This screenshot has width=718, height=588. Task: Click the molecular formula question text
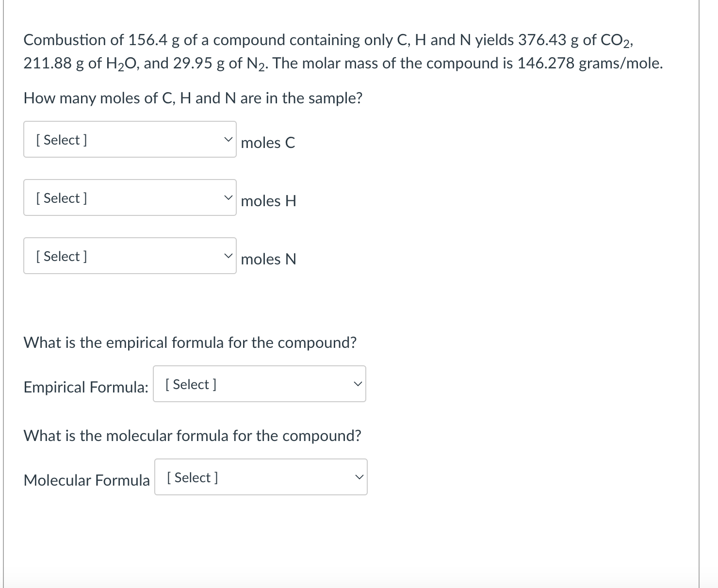tap(192, 435)
